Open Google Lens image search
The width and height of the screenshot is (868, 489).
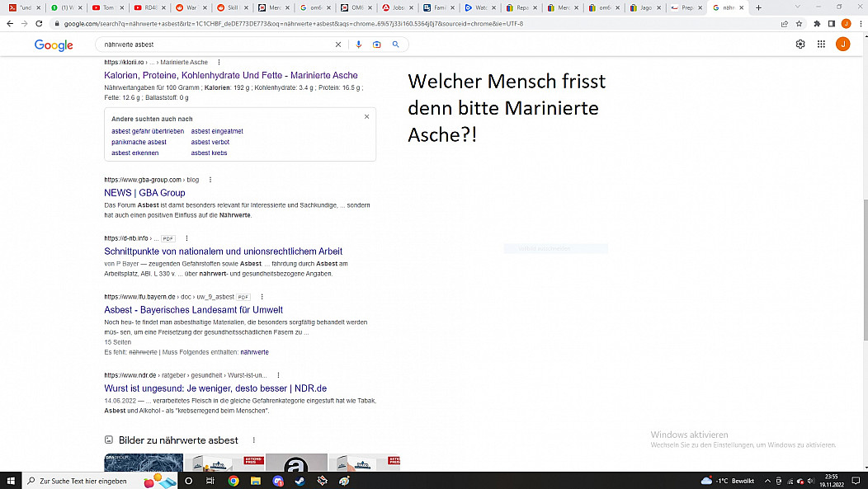tap(376, 45)
